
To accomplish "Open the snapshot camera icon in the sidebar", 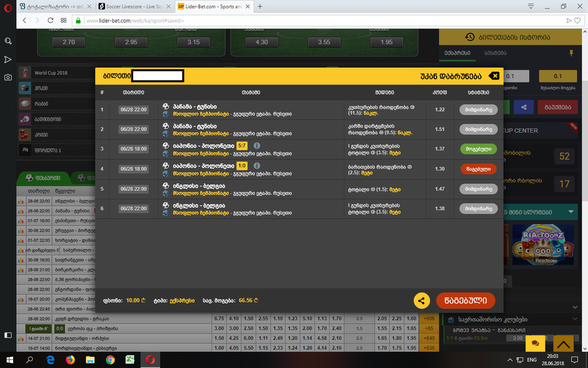I will coord(8,78).
